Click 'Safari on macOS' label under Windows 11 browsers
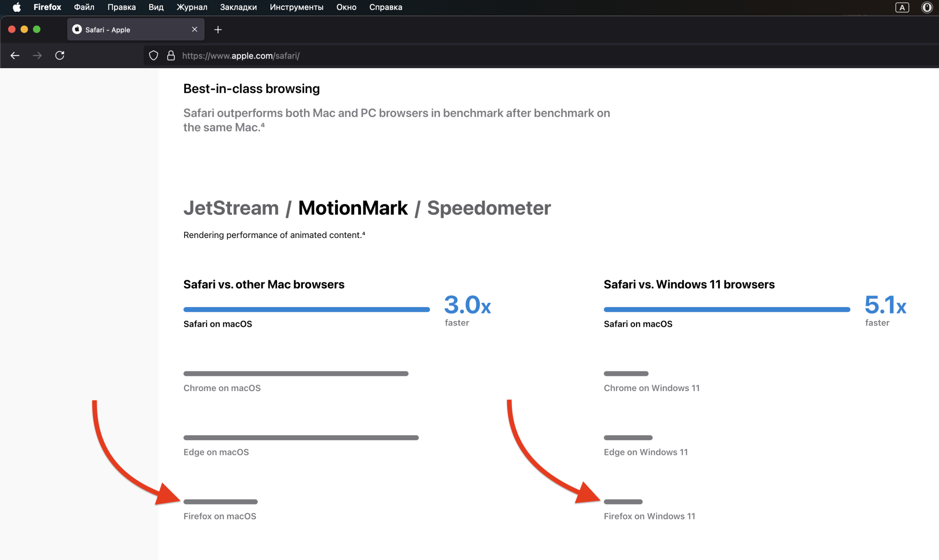The image size is (939, 560). pos(638,324)
